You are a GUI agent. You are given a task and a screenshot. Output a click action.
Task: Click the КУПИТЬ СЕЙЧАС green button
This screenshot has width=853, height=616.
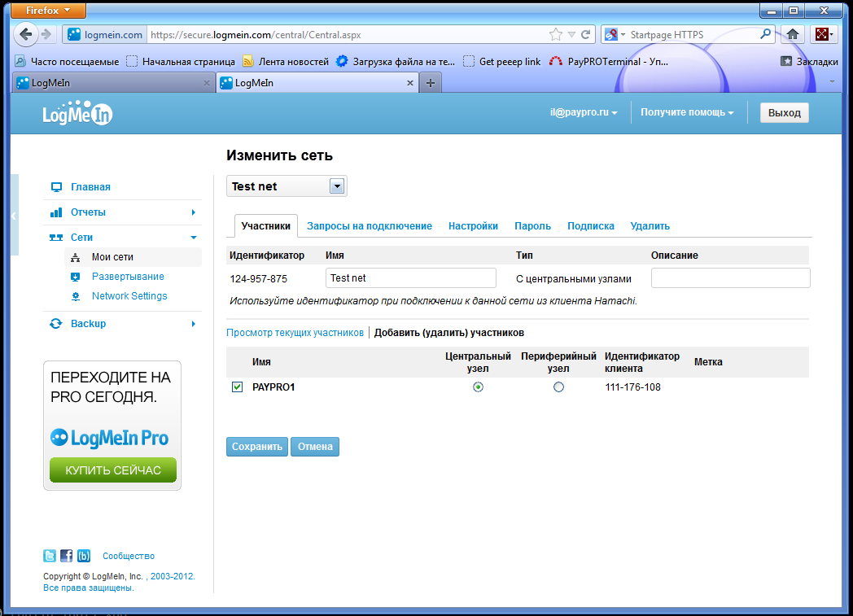tap(113, 470)
